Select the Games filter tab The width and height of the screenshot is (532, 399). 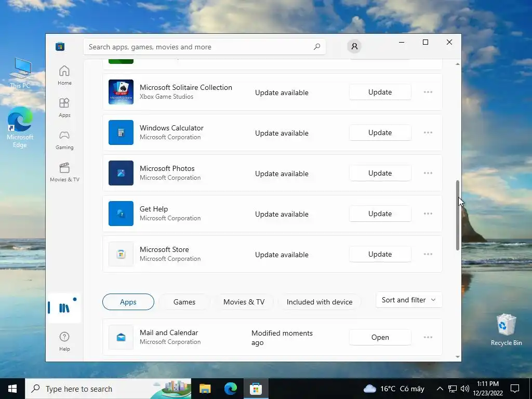pyautogui.click(x=184, y=302)
